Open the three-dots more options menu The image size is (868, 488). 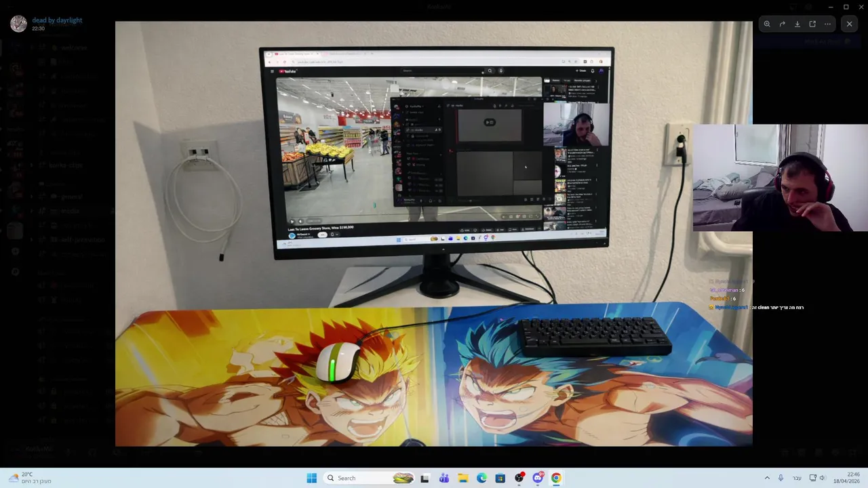[827, 24]
